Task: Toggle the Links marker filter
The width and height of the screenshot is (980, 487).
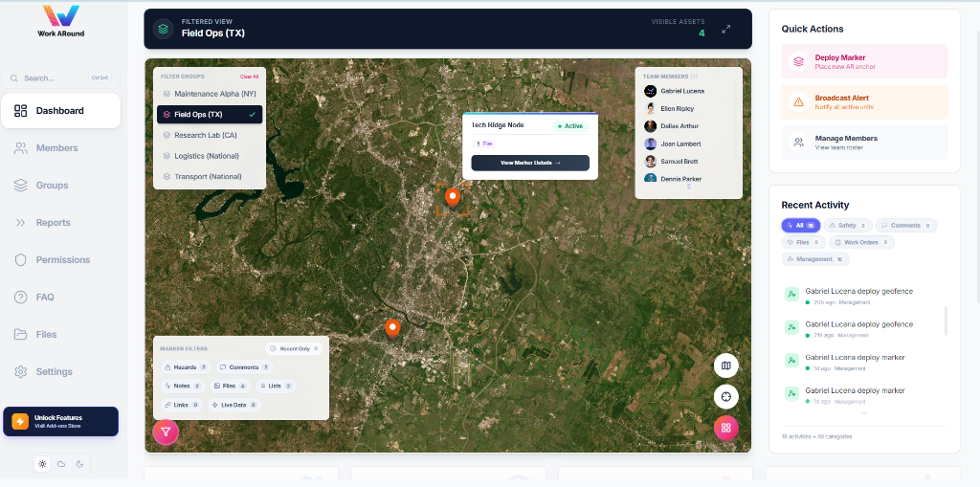Action: click(182, 405)
